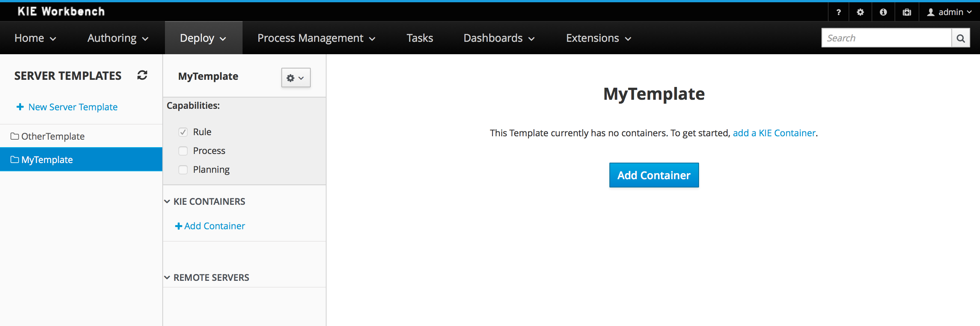The image size is (980, 326).
Task: Open the MyTemplate gear dropdown
Action: [x=296, y=78]
